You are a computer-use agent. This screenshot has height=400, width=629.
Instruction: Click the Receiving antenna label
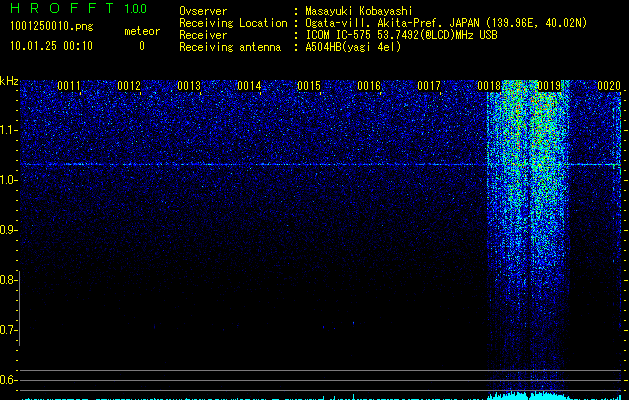point(230,47)
